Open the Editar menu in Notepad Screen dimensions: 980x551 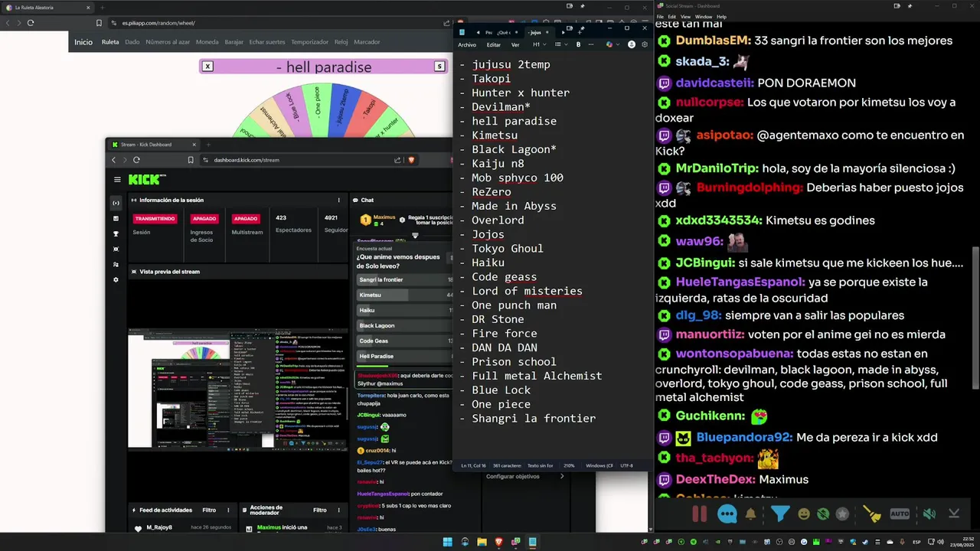pos(494,44)
